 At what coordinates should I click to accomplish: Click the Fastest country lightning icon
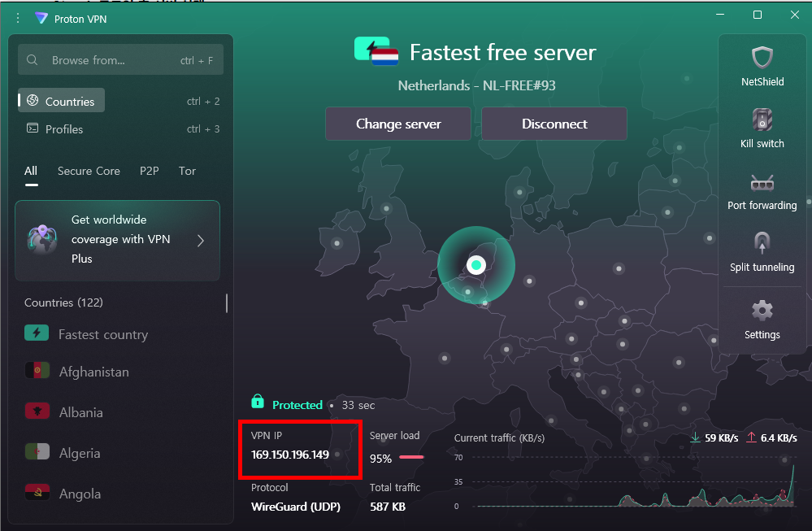click(x=37, y=333)
